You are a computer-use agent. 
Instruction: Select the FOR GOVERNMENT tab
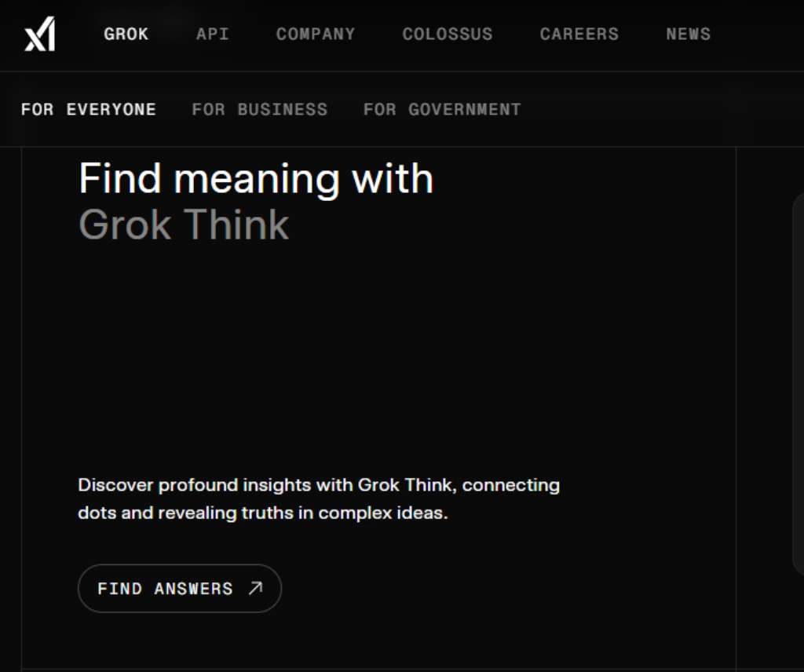[x=441, y=109]
